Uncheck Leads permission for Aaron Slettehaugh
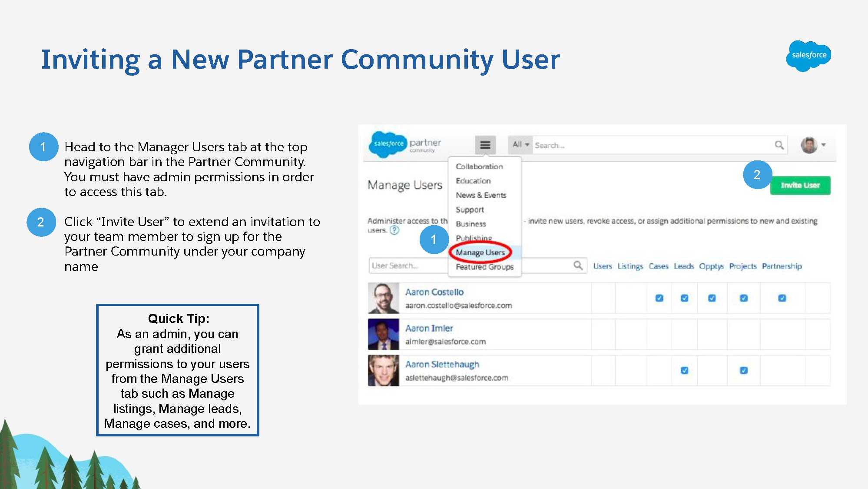 point(684,370)
